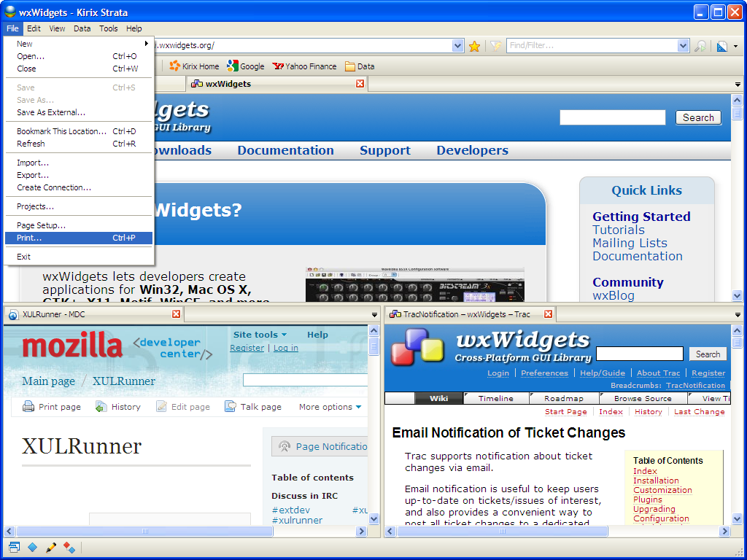Open the address bar URL dropdown
Viewport: 747px width, 560px height.
[x=457, y=46]
